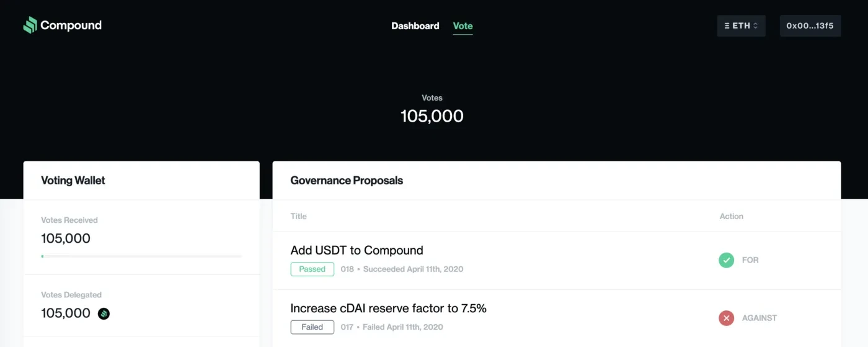The image size is (868, 347).
Task: Open the ETH network dropdown
Action: pyautogui.click(x=741, y=26)
